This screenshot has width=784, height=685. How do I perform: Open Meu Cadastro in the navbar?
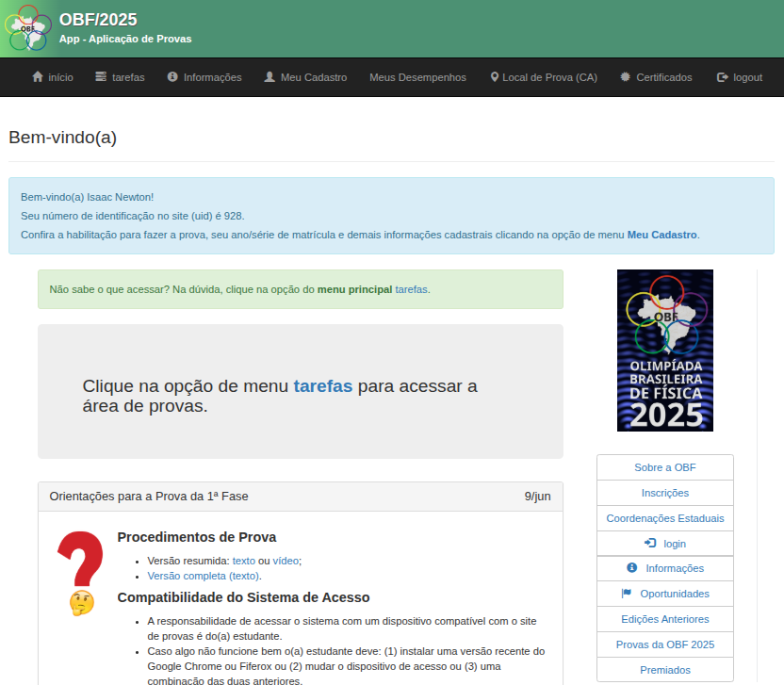pyautogui.click(x=305, y=77)
